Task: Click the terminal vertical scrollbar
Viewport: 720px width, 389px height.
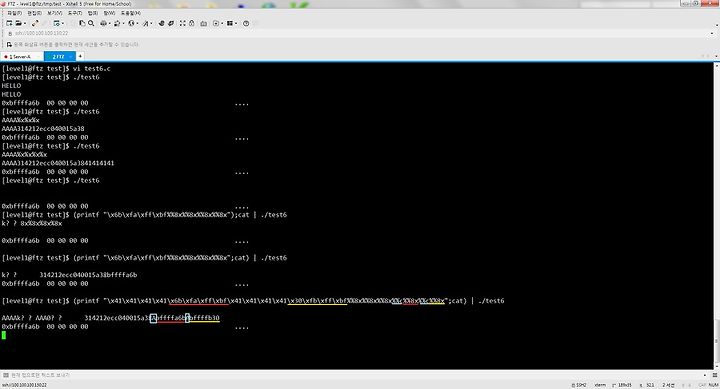Action: tap(716, 216)
